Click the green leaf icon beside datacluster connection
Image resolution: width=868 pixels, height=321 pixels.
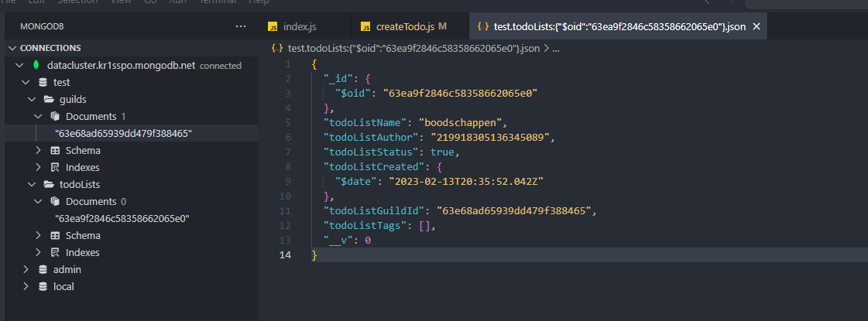[36, 65]
